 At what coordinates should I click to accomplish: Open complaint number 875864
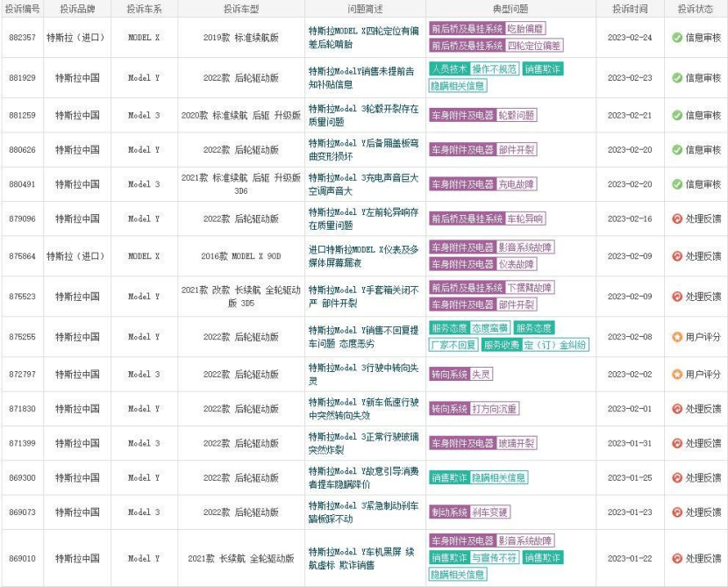click(x=22, y=256)
